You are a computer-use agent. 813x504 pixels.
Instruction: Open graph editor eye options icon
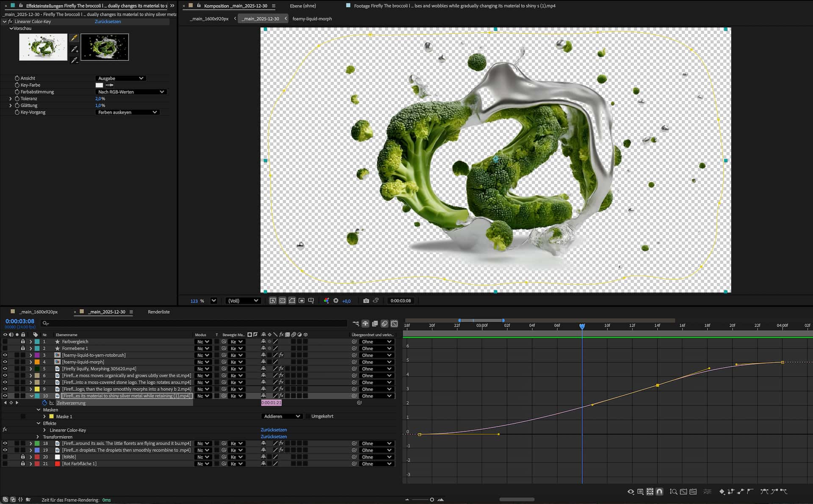[630, 492]
